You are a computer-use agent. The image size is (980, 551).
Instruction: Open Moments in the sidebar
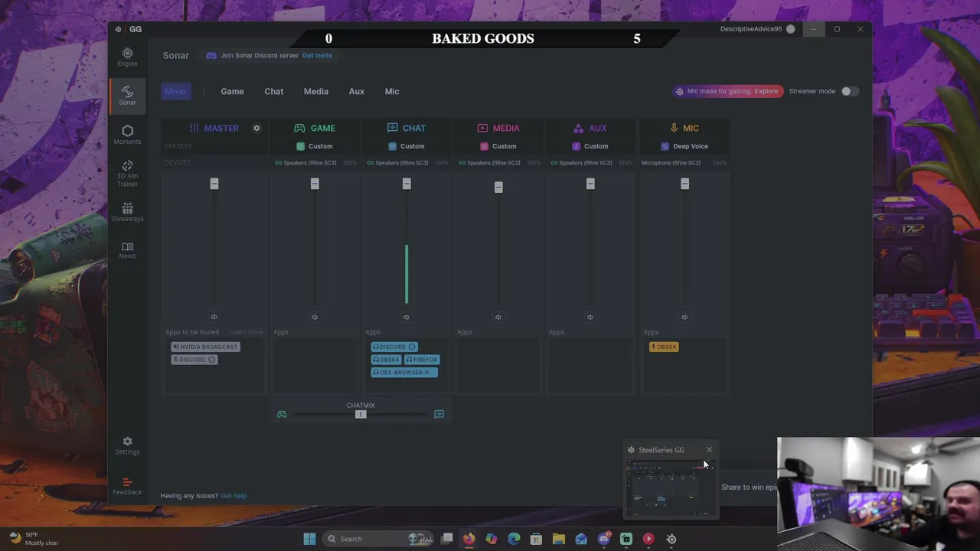(x=127, y=135)
